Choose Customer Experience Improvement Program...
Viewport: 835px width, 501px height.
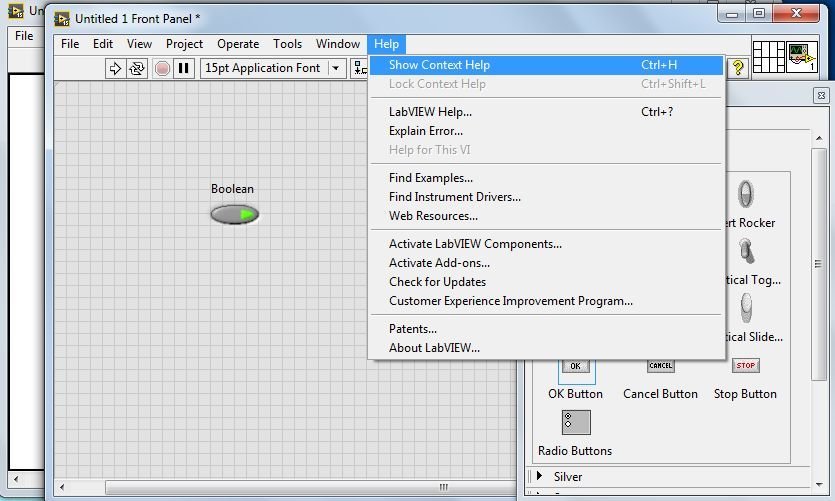[x=546, y=301]
